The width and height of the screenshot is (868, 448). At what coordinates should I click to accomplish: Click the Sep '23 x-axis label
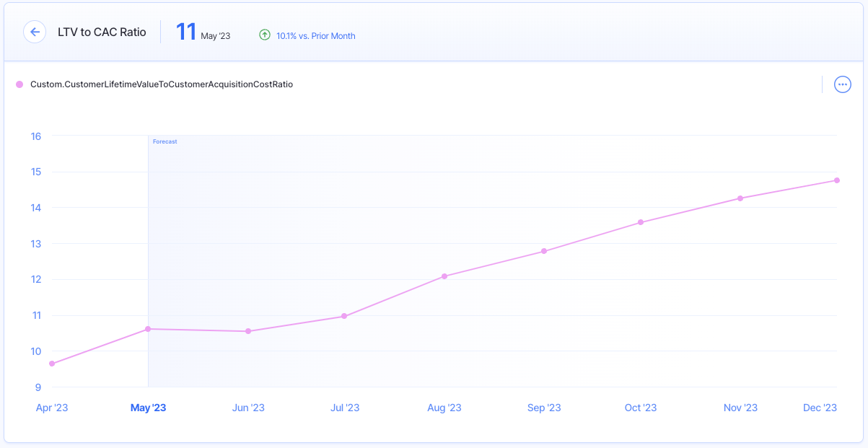pos(544,408)
